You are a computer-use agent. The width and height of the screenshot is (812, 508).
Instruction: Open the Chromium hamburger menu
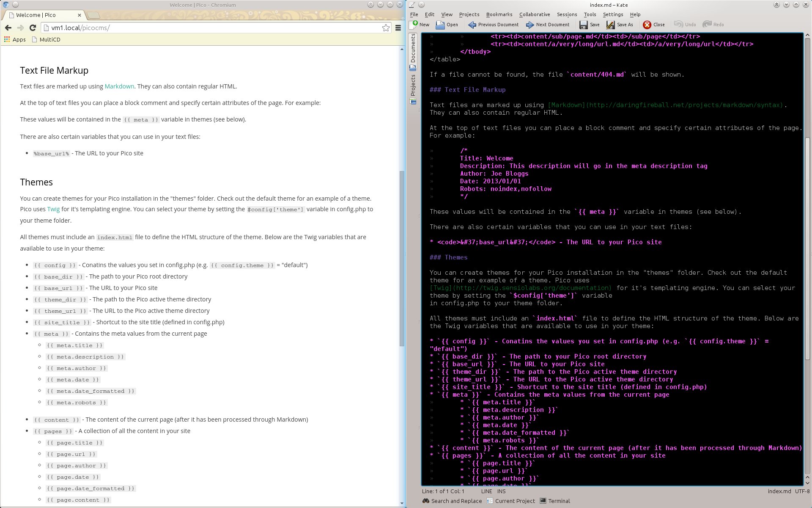point(398,28)
